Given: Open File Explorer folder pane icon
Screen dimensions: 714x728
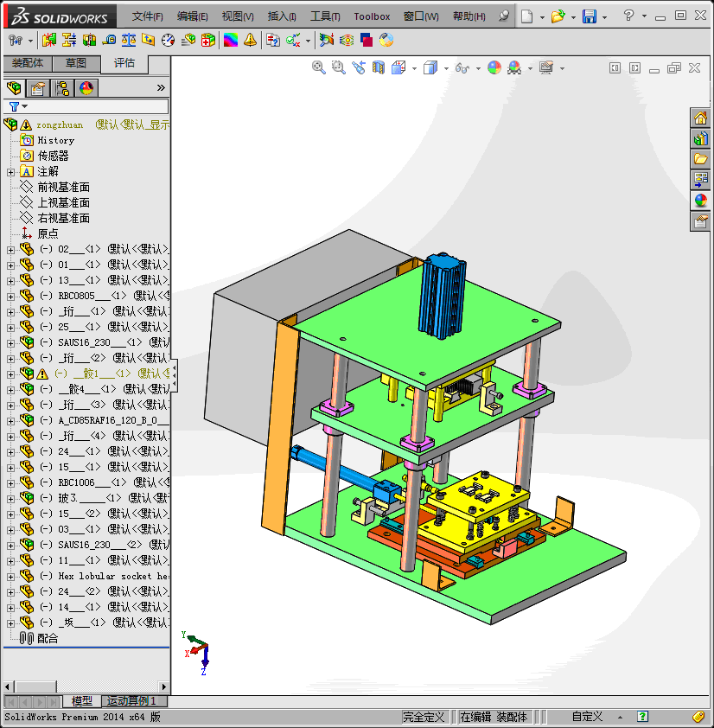Looking at the screenshot, I should pos(700,159).
